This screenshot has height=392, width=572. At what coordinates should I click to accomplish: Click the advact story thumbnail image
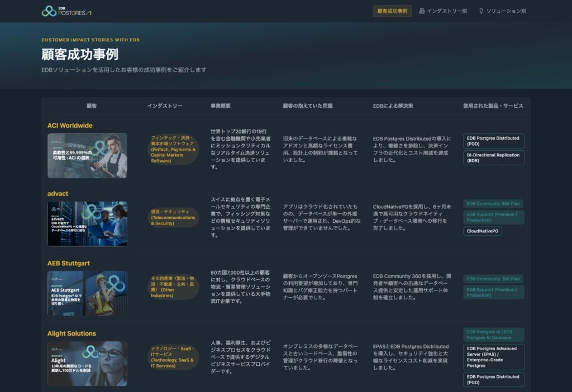87,224
